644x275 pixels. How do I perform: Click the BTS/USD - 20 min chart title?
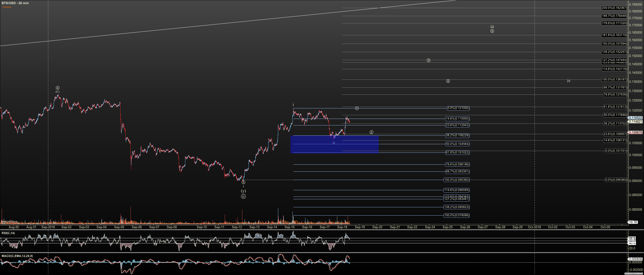click(x=15, y=3)
